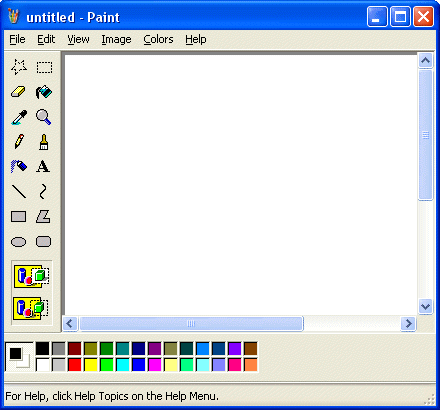Enable transparent selection mode option
The width and height of the screenshot is (440, 410).
pos(31,308)
